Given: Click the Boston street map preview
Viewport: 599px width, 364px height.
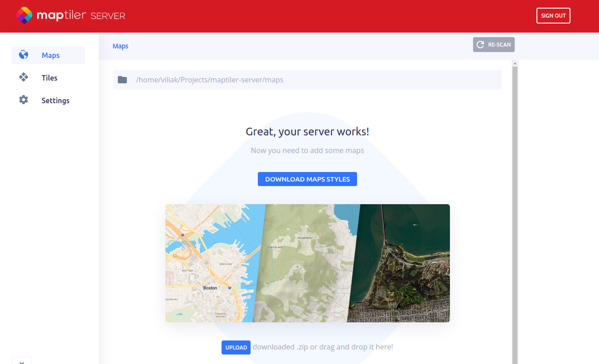Looking at the screenshot, I should pyautogui.click(x=208, y=263).
